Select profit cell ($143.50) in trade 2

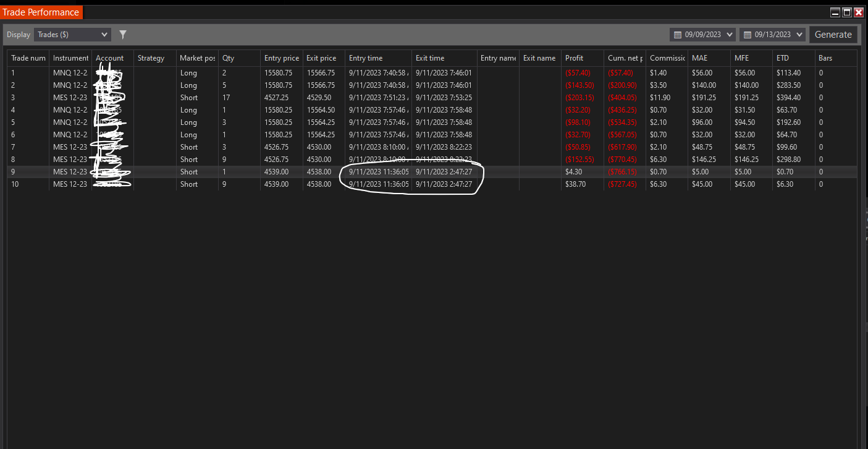[x=579, y=85]
